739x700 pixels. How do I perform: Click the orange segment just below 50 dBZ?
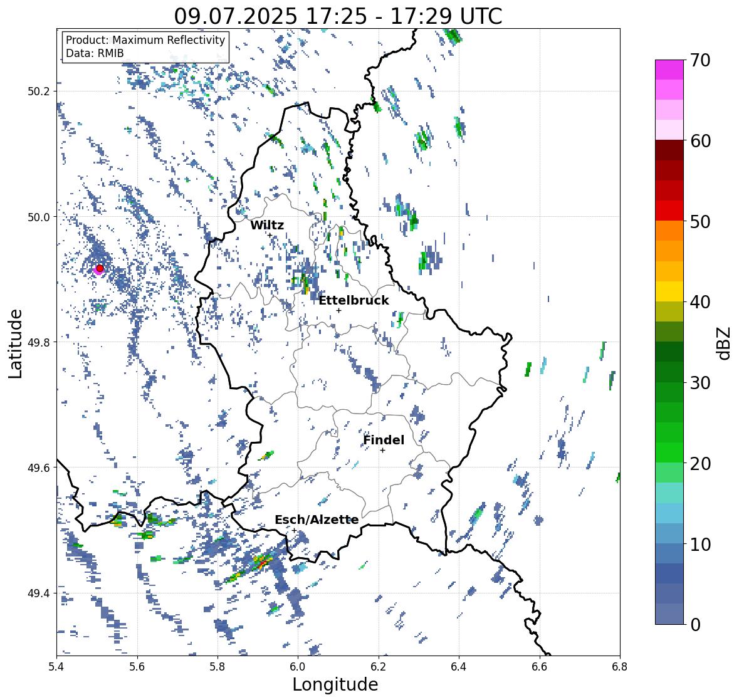[x=669, y=231]
